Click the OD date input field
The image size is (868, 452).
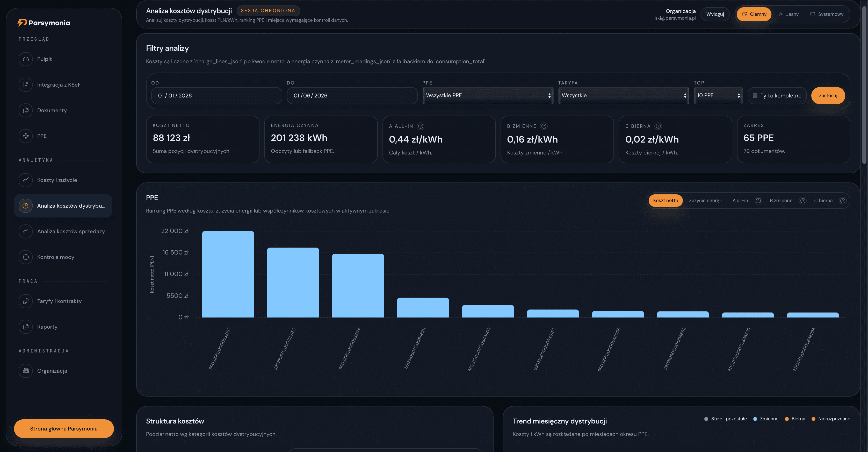pyautogui.click(x=216, y=96)
